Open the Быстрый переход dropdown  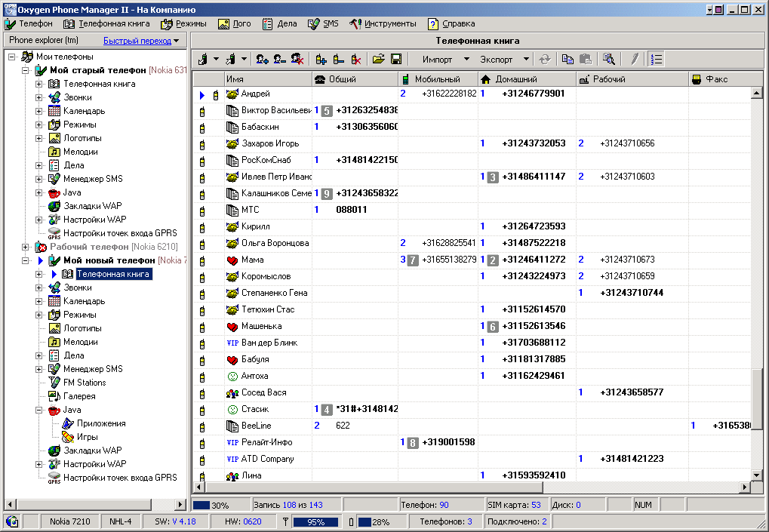pyautogui.click(x=141, y=41)
